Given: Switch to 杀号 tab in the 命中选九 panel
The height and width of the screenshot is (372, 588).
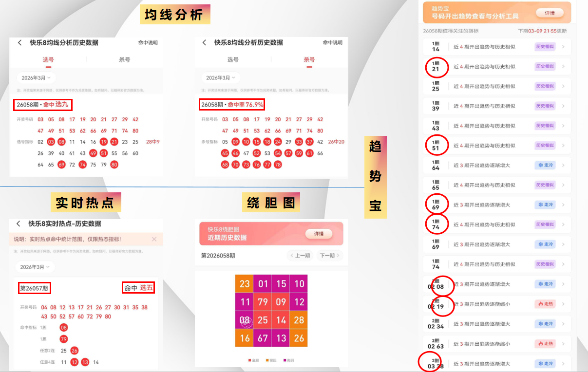Looking at the screenshot, I should [125, 59].
